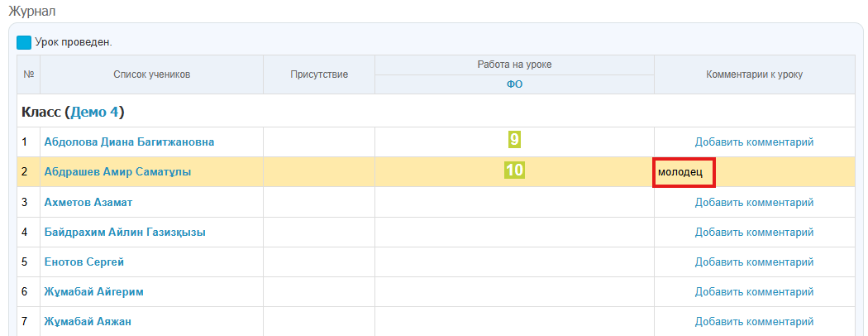
Task: Open student Енотов Сергей
Action: tap(84, 262)
